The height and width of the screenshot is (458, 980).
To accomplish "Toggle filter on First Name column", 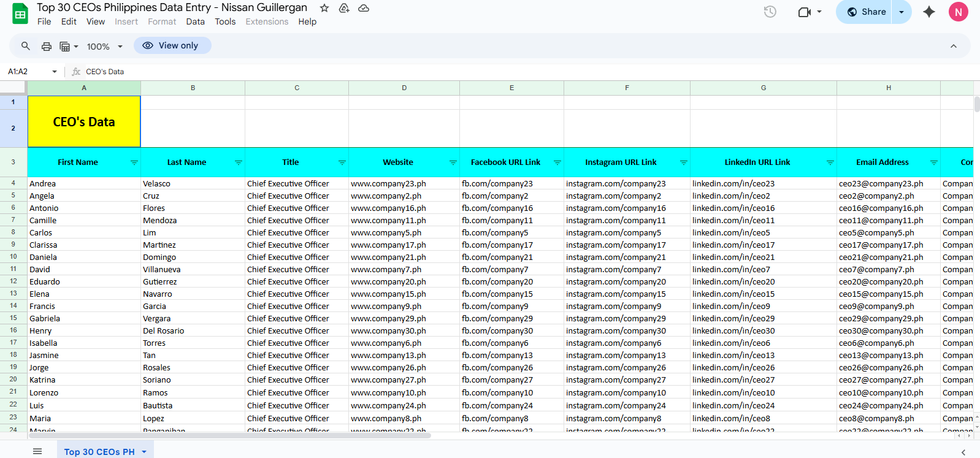I will click(134, 162).
